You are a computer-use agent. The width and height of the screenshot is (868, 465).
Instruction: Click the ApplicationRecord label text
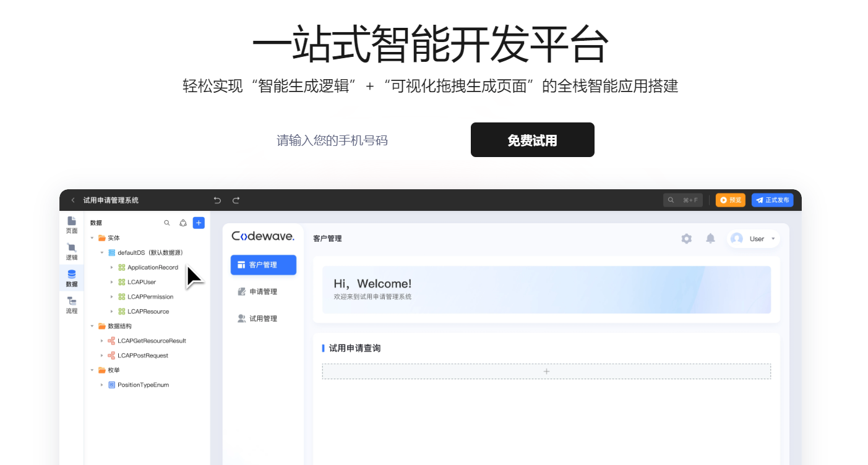[x=153, y=268]
